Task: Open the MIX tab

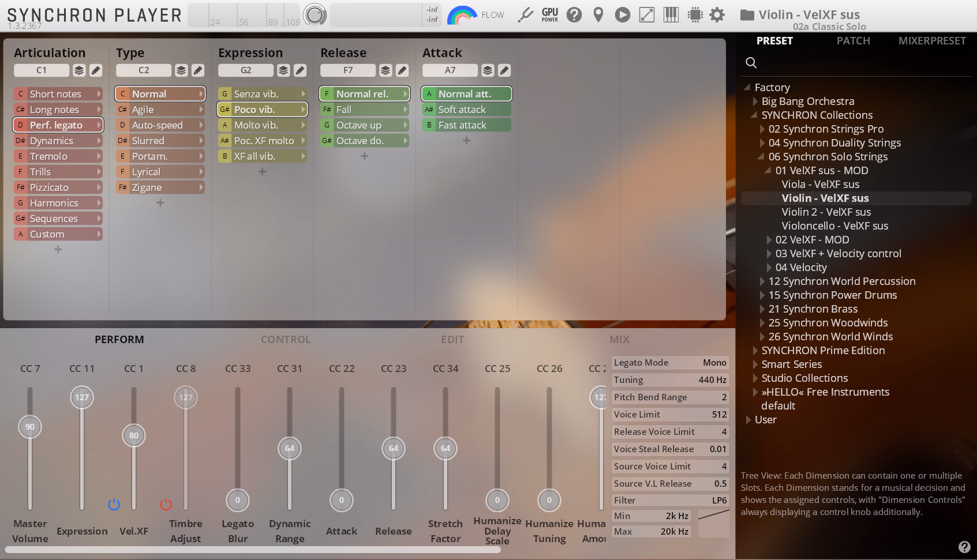Action: 619,340
